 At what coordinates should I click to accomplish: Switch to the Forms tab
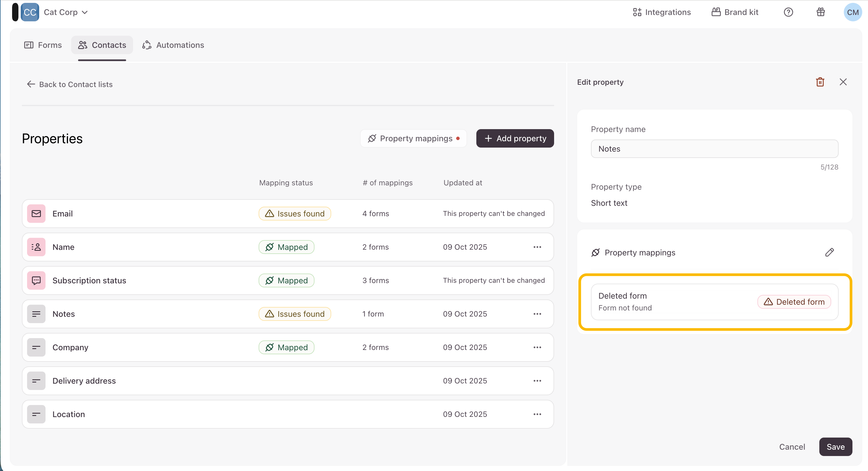[43, 45]
